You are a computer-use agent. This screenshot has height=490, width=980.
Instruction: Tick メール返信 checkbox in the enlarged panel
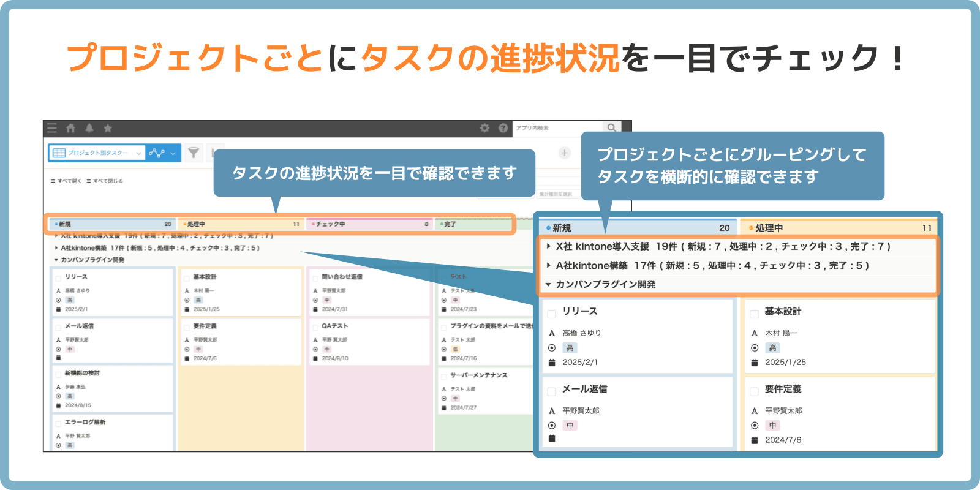tap(551, 391)
